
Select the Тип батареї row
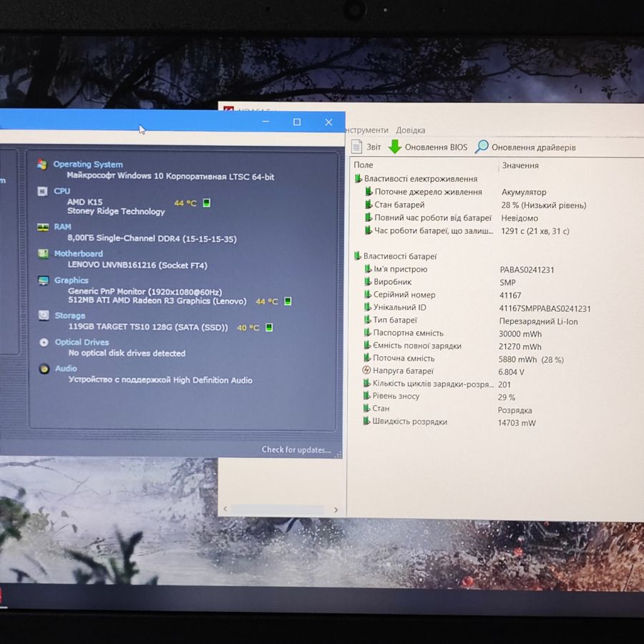470,321
